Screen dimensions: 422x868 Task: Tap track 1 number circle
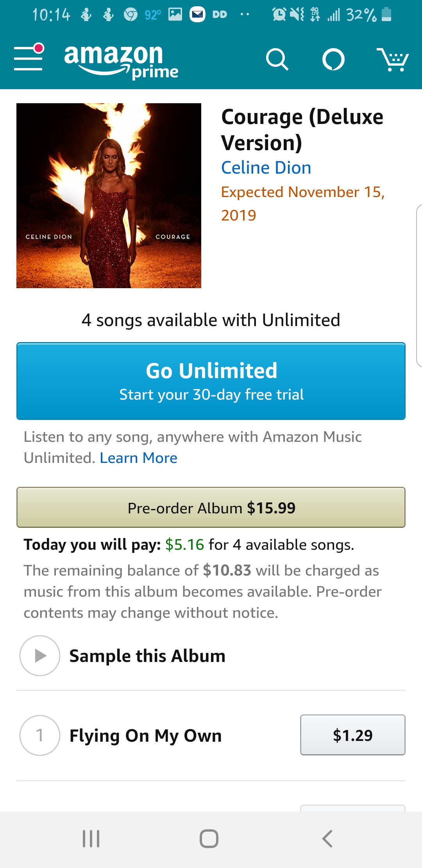pos(40,735)
